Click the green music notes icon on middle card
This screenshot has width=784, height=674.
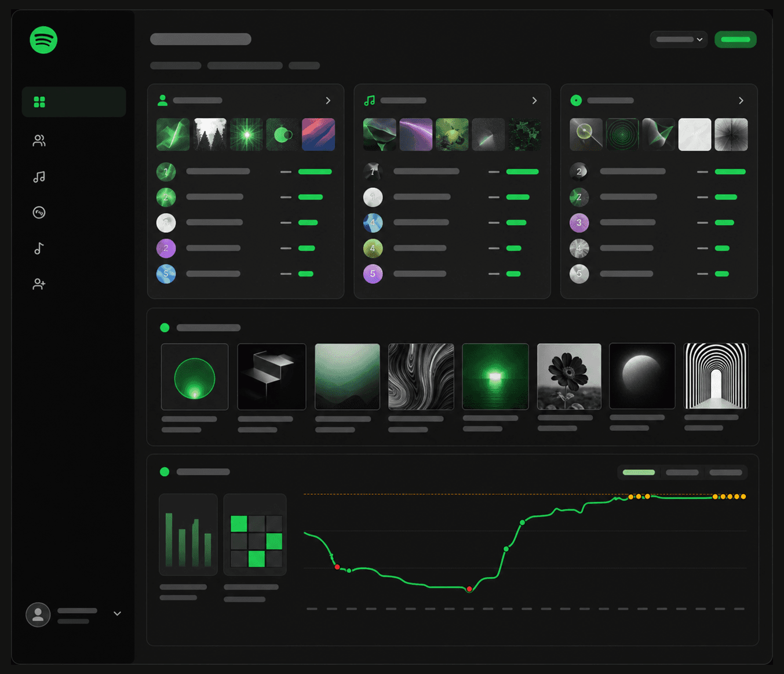click(369, 100)
